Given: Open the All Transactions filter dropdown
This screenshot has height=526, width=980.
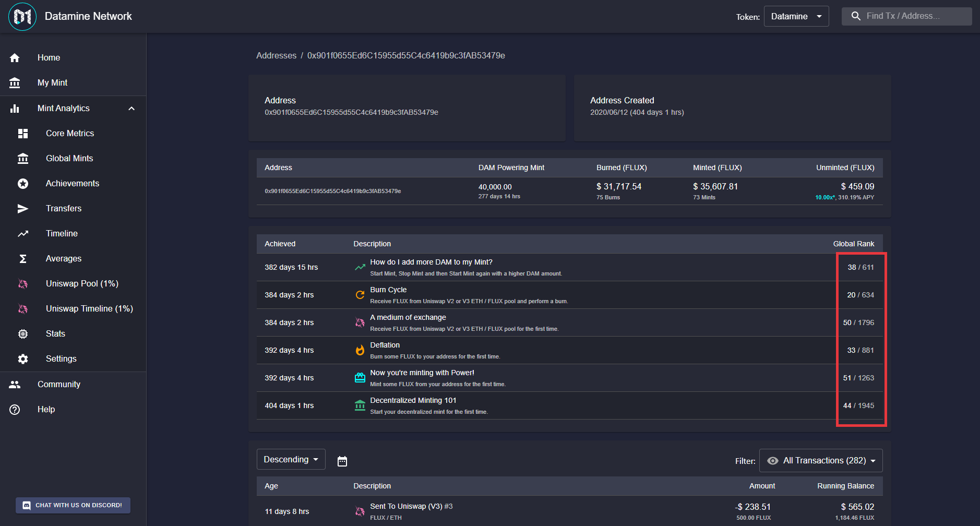Looking at the screenshot, I should tap(821, 461).
